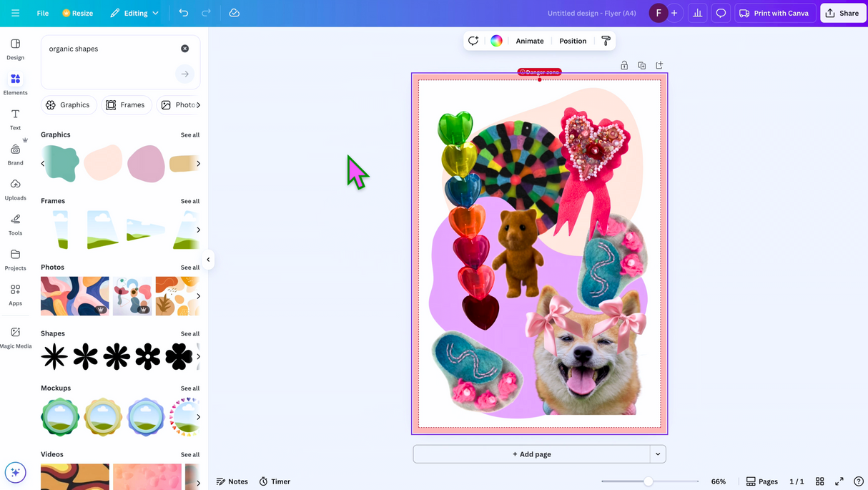Click the Share button
This screenshot has width=868, height=490.
[x=842, y=13]
